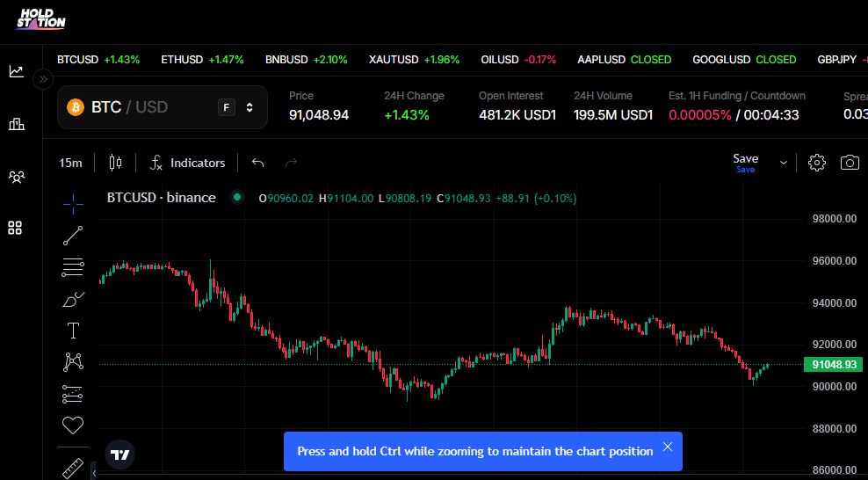Open the BTC / USD pair selector
868x480 pixels.
163,107
